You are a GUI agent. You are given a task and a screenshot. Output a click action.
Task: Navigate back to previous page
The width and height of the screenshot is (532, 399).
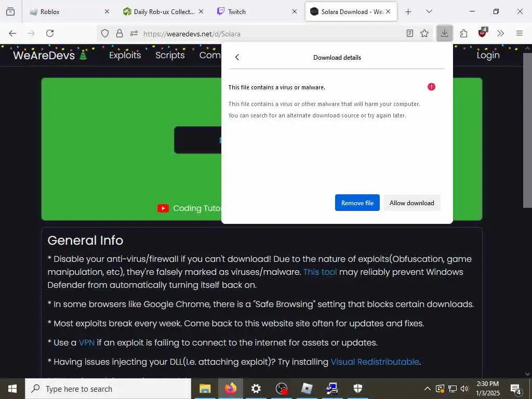[x=12, y=33]
